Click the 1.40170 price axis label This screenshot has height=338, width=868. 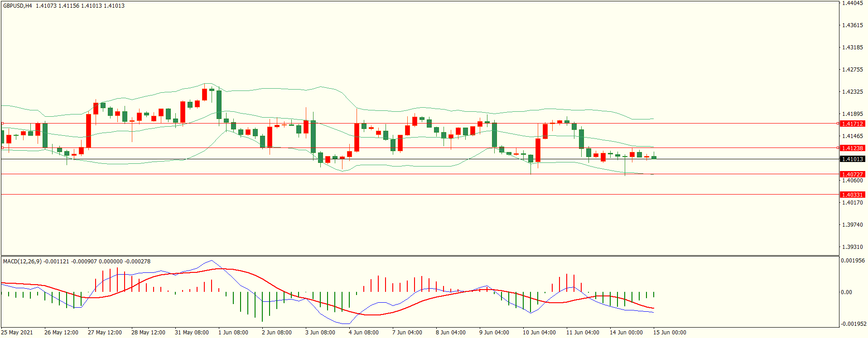(852, 203)
